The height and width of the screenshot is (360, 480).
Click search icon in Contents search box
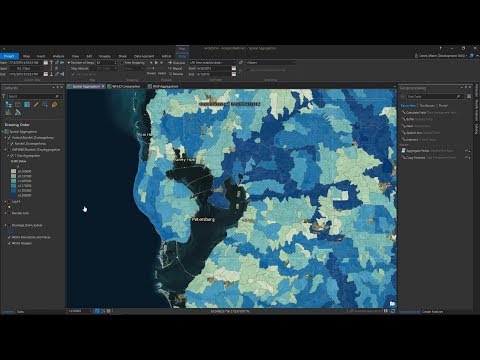pyautogui.click(x=57, y=96)
